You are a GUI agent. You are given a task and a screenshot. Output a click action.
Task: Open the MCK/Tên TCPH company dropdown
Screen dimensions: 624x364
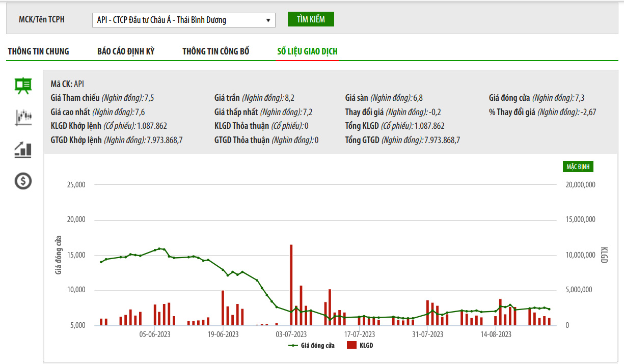(x=183, y=20)
